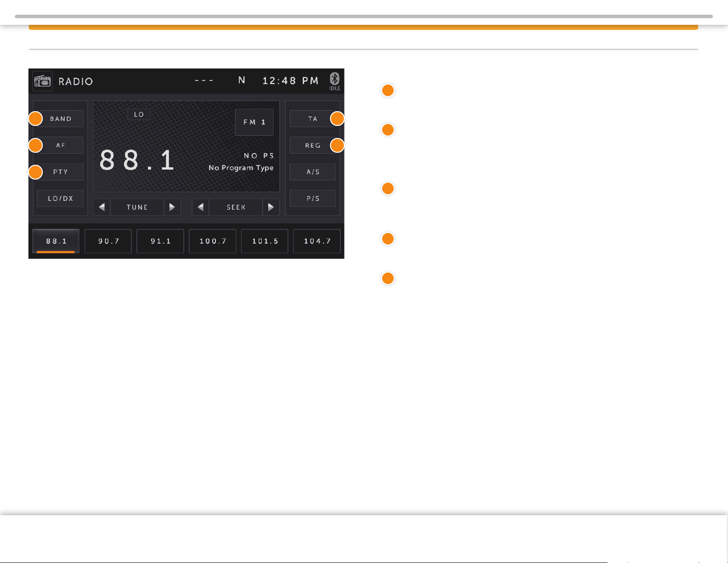728x563 pixels.
Task: Toggle the LO/DX sensitivity button
Action: (60, 199)
